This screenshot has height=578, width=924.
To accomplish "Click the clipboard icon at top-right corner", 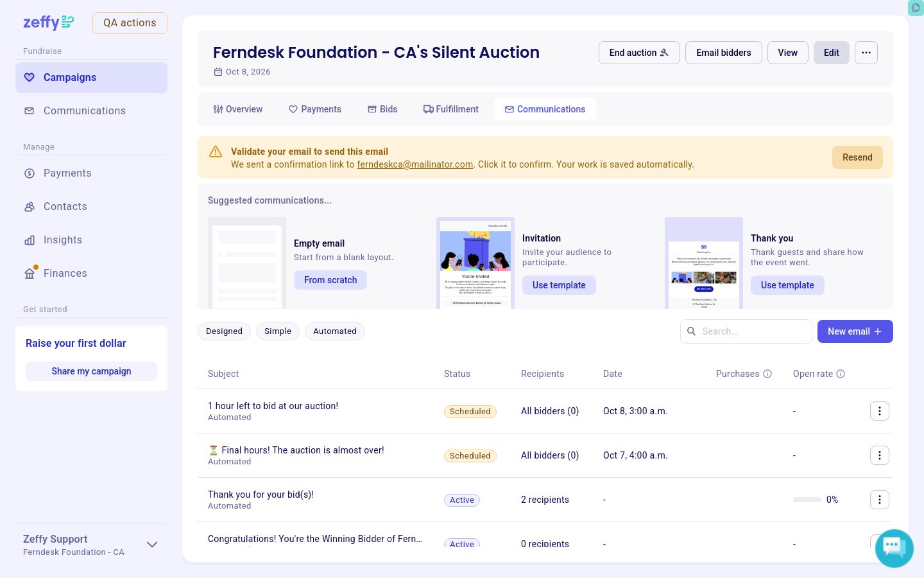I will click(916, 8).
